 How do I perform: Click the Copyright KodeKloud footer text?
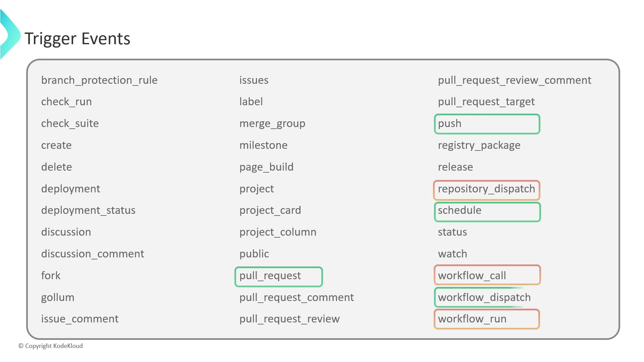pos(51,346)
